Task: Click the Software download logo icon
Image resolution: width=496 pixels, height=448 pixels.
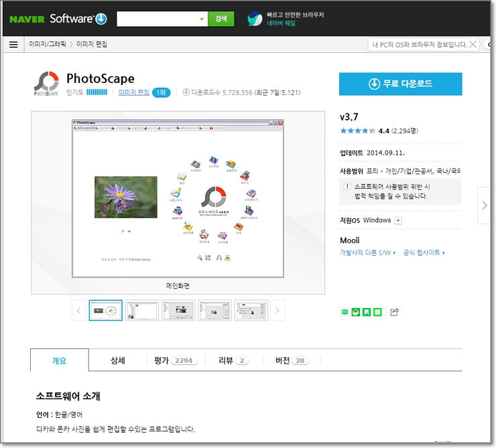Action: coord(101,19)
